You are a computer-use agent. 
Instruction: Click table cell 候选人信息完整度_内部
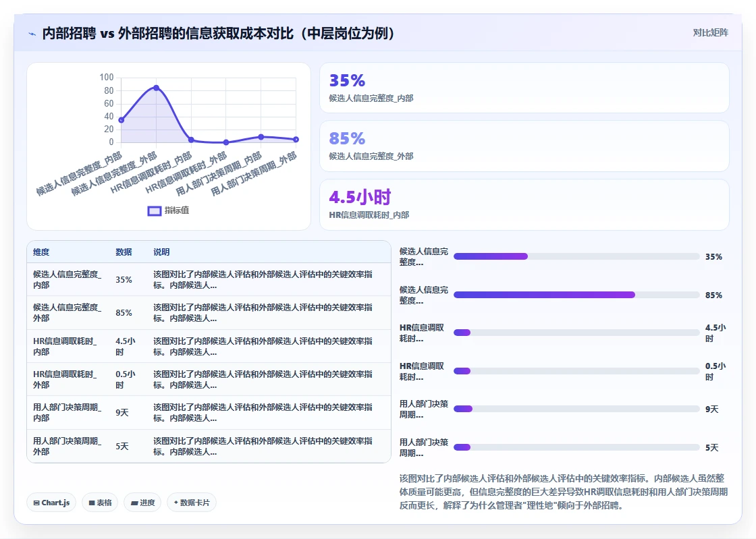(67, 279)
